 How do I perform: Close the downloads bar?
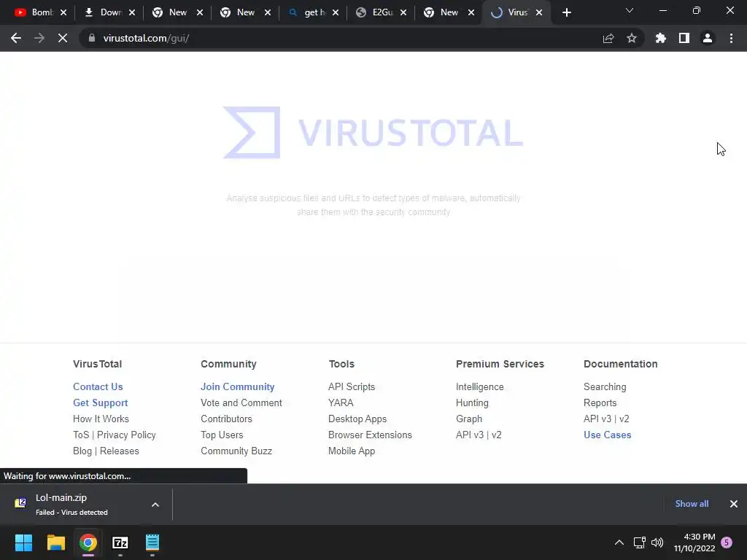pos(734,504)
